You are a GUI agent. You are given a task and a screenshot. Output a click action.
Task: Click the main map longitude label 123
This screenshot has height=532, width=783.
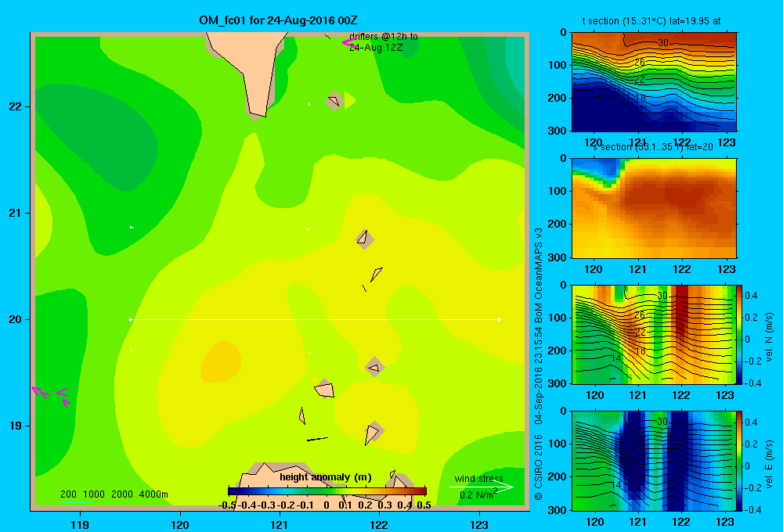(479, 524)
